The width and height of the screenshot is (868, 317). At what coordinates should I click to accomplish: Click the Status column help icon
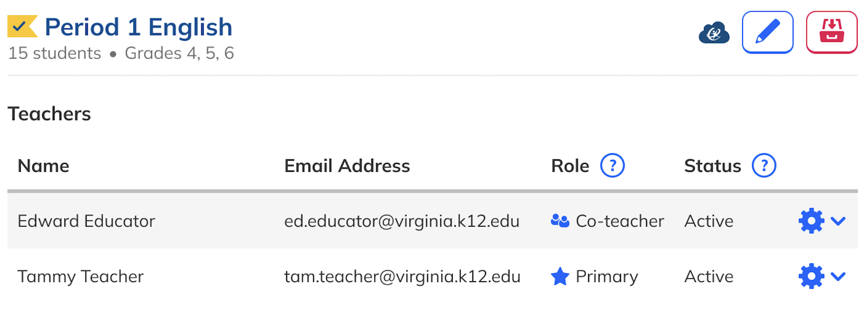[764, 165]
